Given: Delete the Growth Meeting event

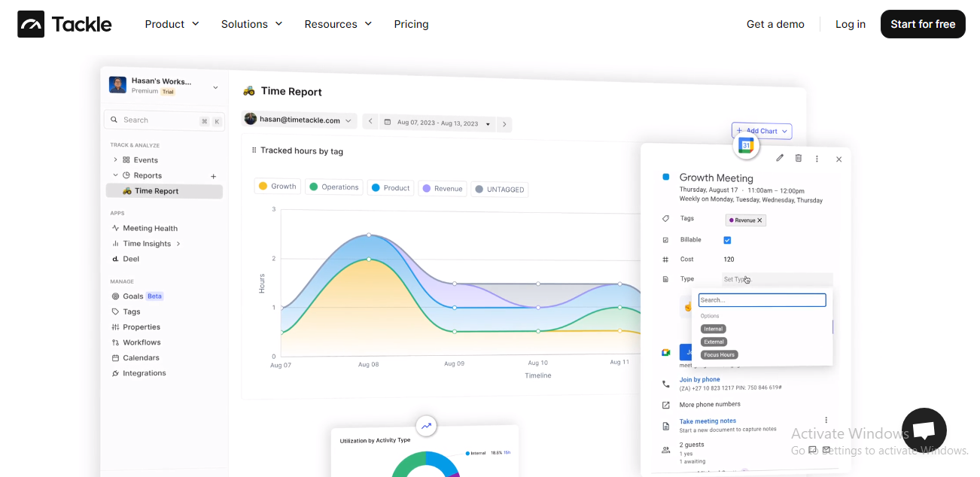Looking at the screenshot, I should coord(799,158).
